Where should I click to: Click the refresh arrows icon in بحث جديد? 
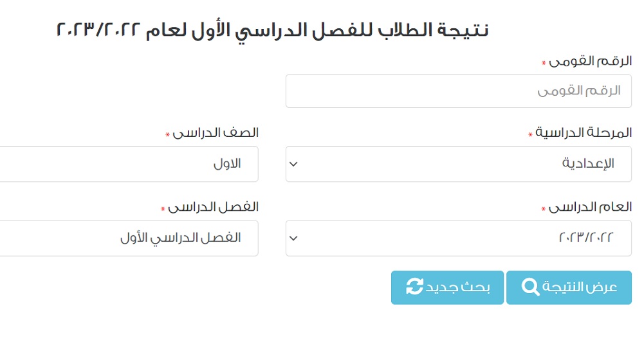[x=415, y=287]
